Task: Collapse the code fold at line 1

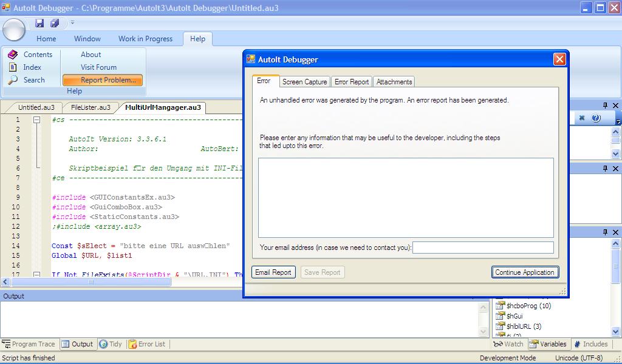Action: [x=36, y=120]
